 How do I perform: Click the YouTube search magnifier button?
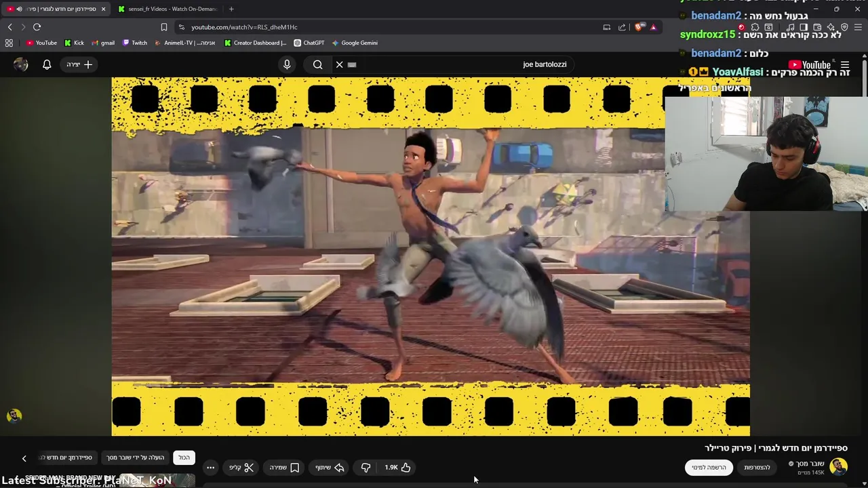point(317,64)
